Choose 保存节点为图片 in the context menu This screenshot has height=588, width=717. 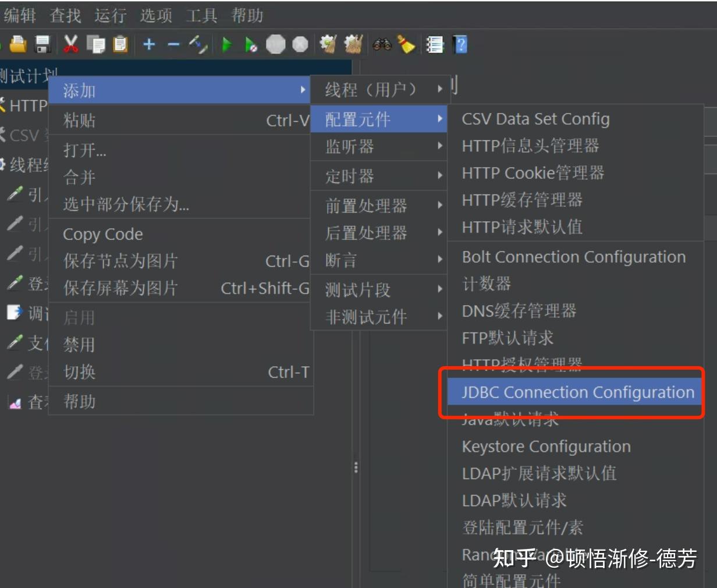[180, 261]
